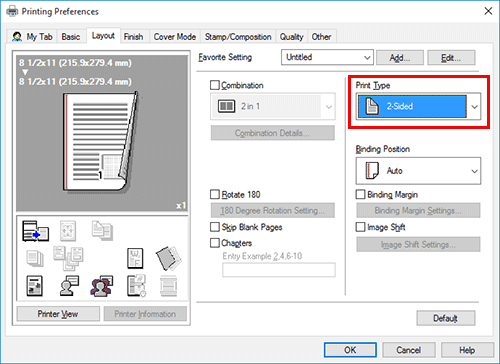Click the Chapters page entry text field
This screenshot has width=500, height=364.
click(x=279, y=270)
